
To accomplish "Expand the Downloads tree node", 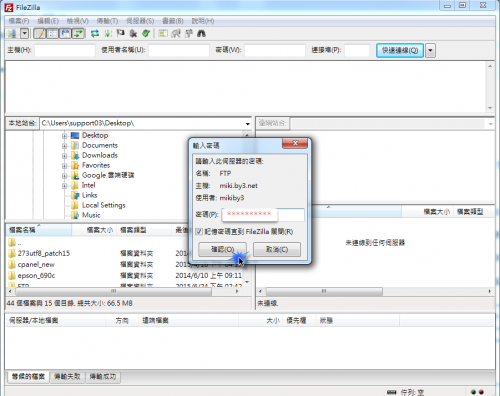I will (65, 156).
